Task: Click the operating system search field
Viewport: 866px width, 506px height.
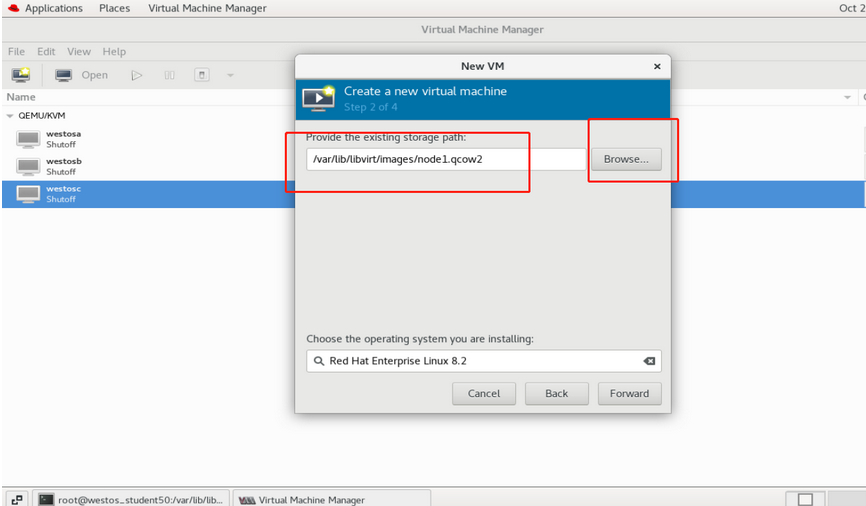Action: tap(483, 361)
